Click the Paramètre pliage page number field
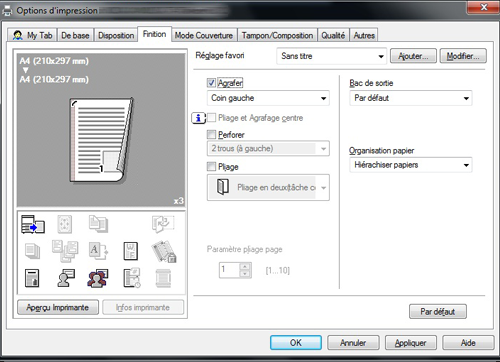 click(x=229, y=270)
